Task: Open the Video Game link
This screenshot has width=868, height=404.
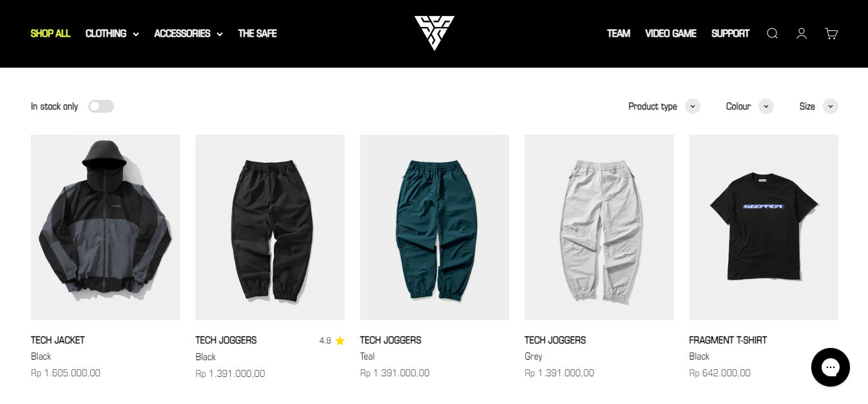Action: click(671, 34)
